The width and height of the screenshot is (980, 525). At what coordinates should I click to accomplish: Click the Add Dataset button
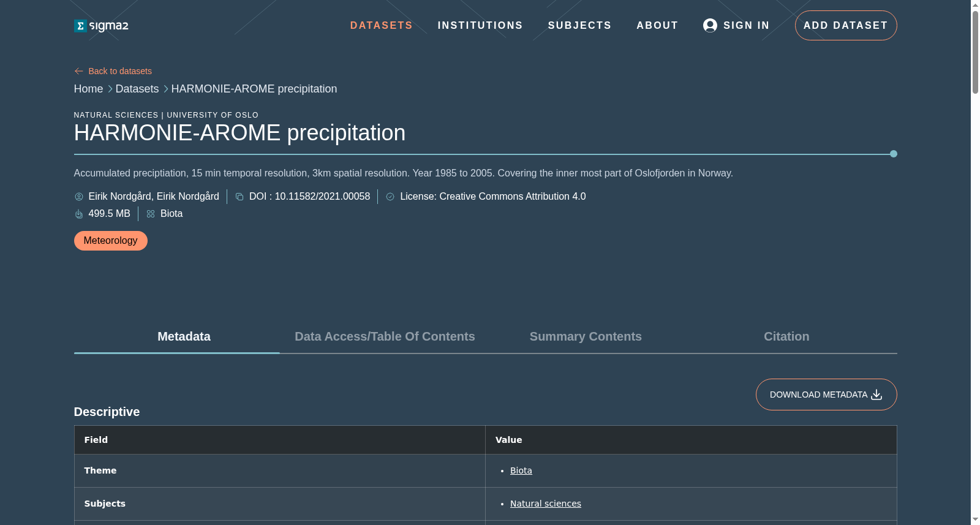[x=846, y=25]
